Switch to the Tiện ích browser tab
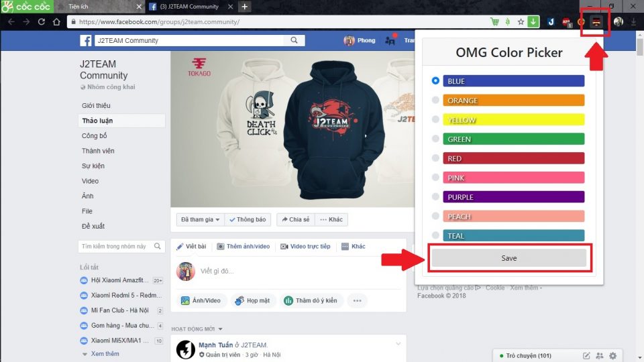644x362 pixels. tap(99, 7)
